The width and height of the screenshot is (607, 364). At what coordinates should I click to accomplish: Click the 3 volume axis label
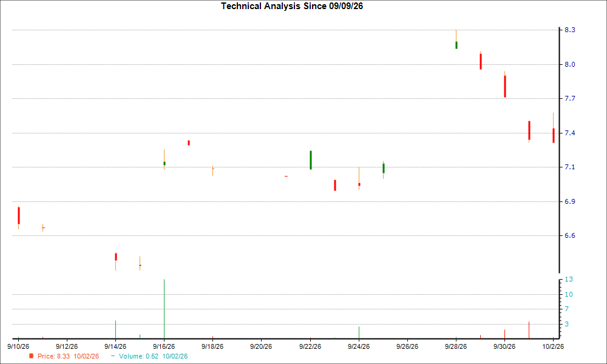point(567,324)
